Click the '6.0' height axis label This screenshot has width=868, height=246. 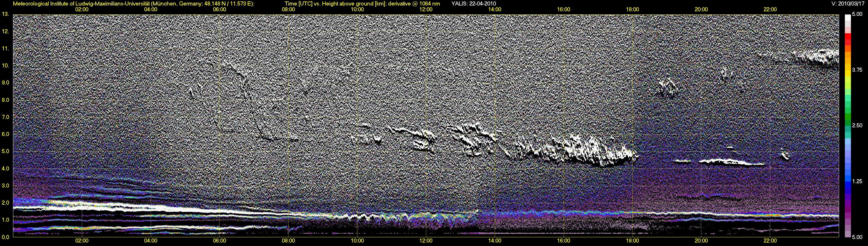(5, 134)
